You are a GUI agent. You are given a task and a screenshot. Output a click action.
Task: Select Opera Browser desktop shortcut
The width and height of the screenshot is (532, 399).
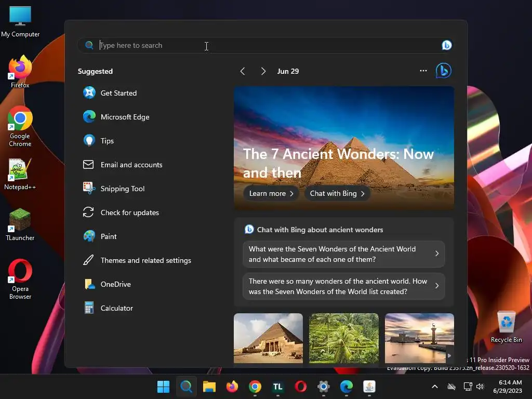click(x=20, y=280)
